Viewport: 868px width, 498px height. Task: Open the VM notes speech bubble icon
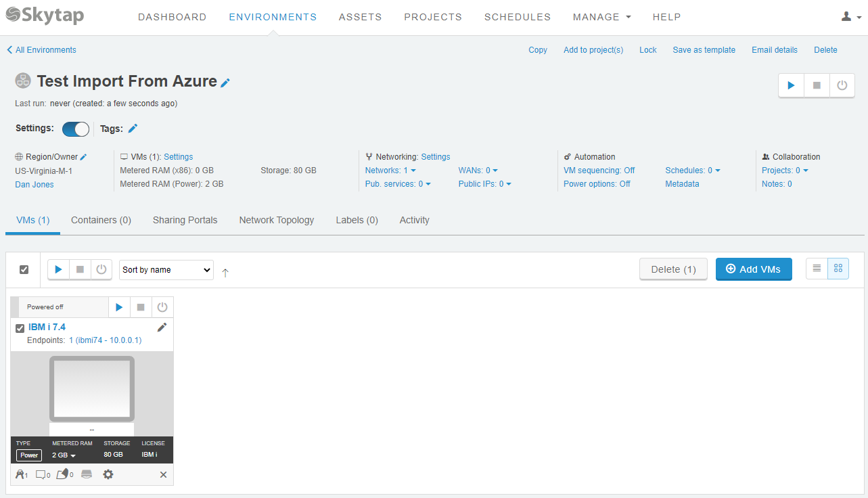pyautogui.click(x=41, y=474)
